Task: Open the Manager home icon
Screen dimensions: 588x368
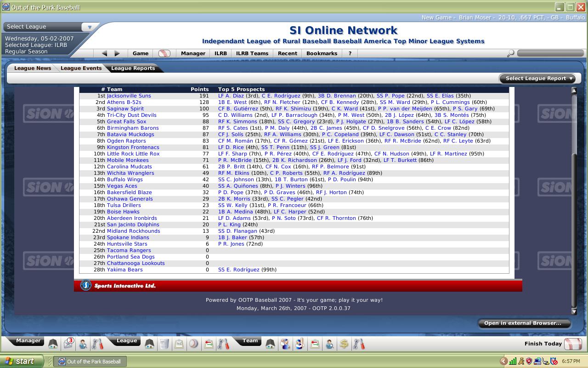Action: click(x=53, y=344)
